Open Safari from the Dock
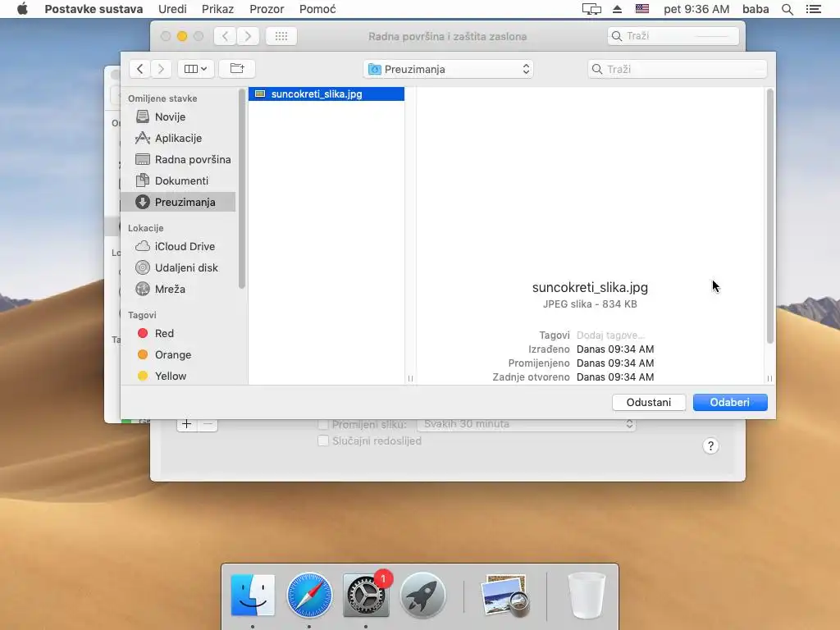The height and width of the screenshot is (630, 840). [x=309, y=596]
